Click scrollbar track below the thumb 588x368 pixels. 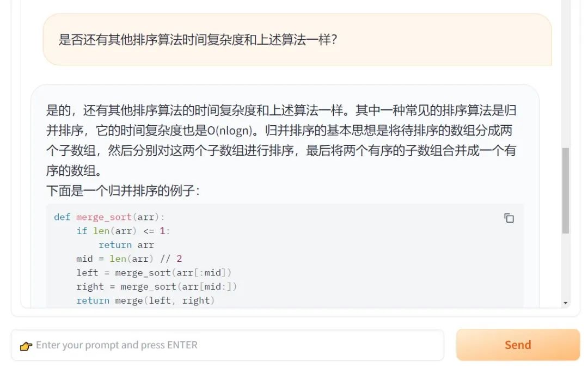pos(566,267)
